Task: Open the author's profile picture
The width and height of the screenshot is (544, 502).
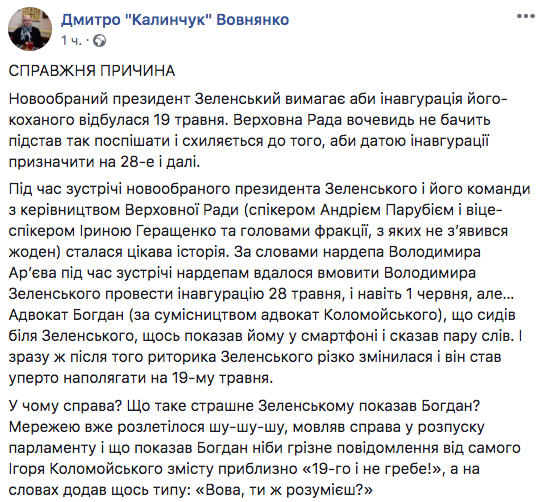Action: click(30, 28)
